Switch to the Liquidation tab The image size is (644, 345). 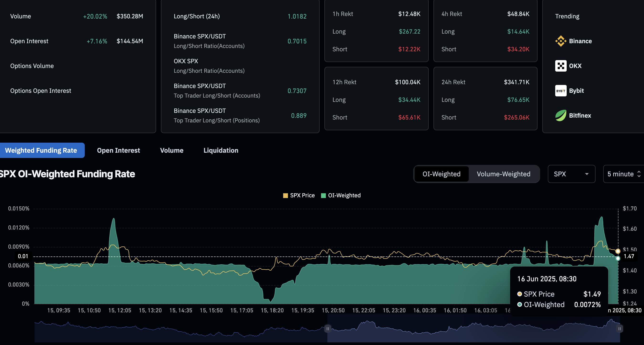click(221, 150)
